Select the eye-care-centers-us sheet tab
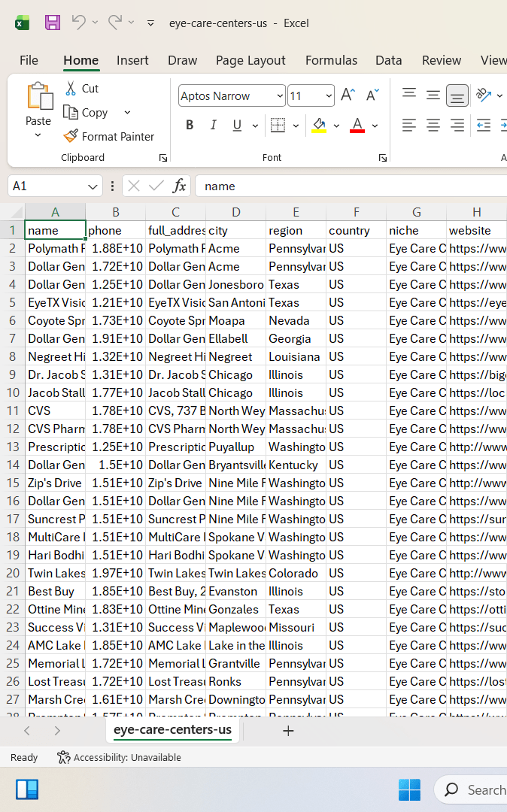This screenshot has width=507, height=812. click(x=172, y=729)
